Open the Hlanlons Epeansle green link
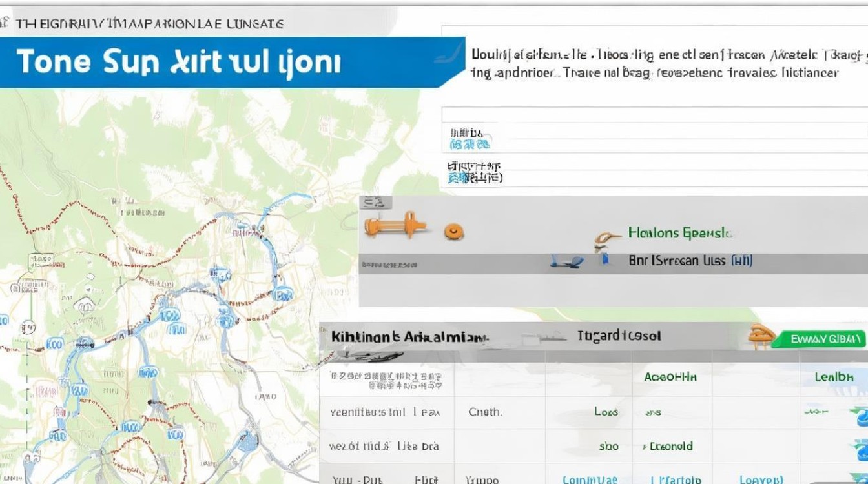The width and height of the screenshot is (868, 484). (679, 233)
